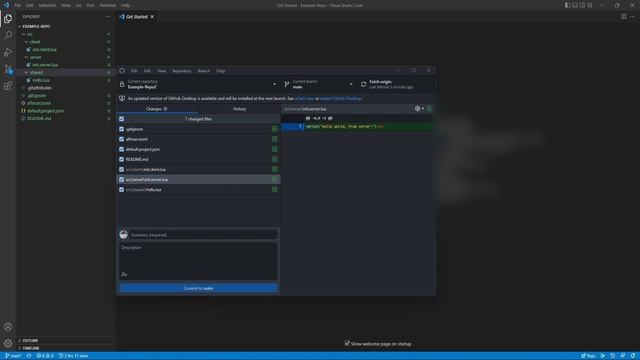This screenshot has width=640, height=360.
Task: Open Source Control view in activity bar
Action: tap(8, 69)
